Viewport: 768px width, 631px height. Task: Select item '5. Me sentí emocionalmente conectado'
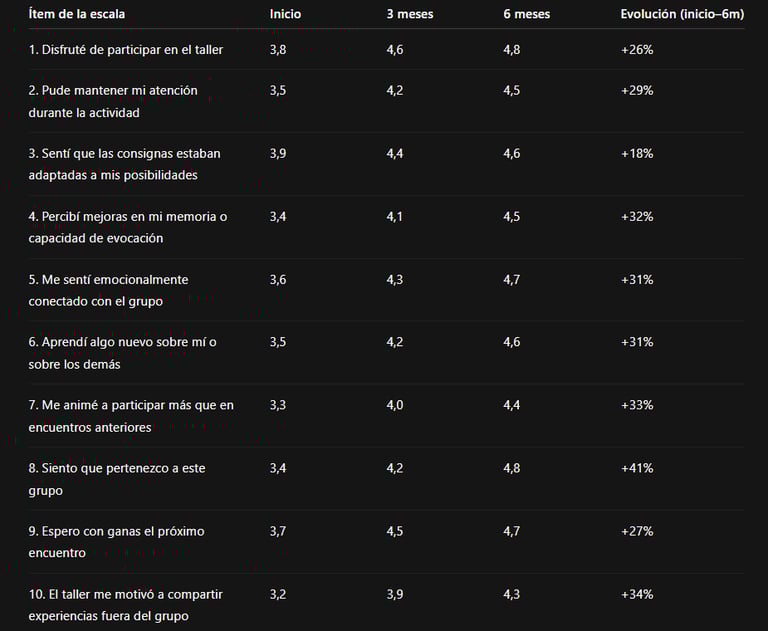tap(108, 291)
